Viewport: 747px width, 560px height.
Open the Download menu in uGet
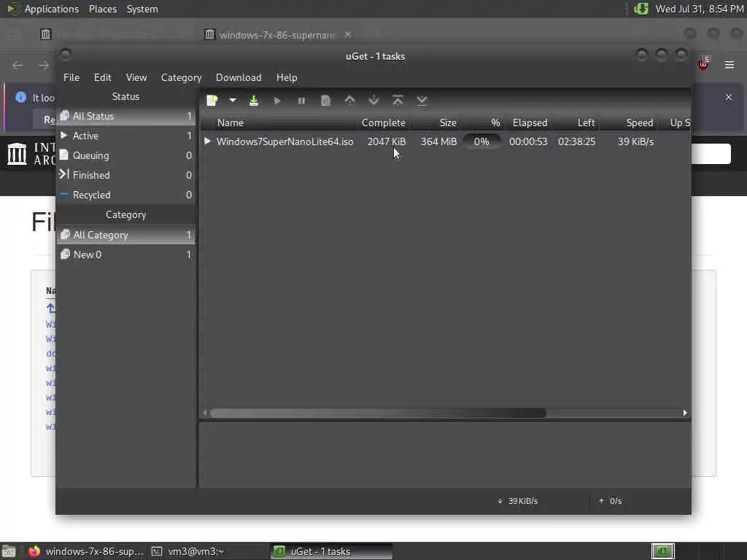pyautogui.click(x=239, y=77)
